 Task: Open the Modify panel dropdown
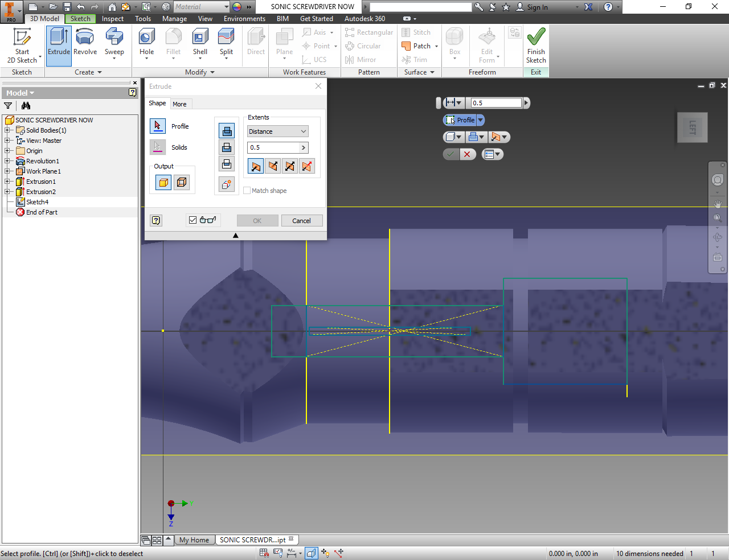[x=200, y=72]
